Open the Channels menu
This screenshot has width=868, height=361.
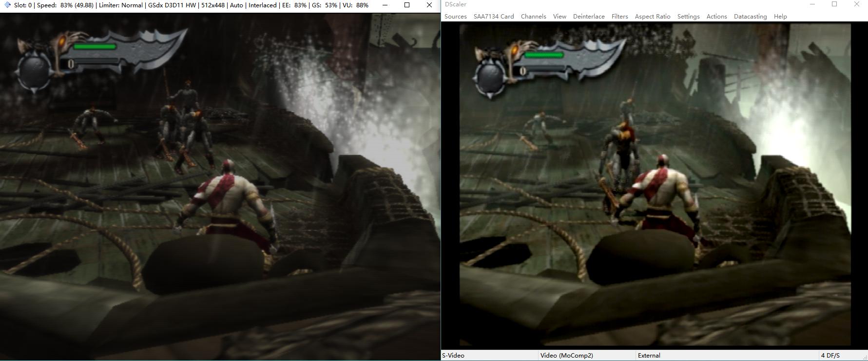pos(533,17)
